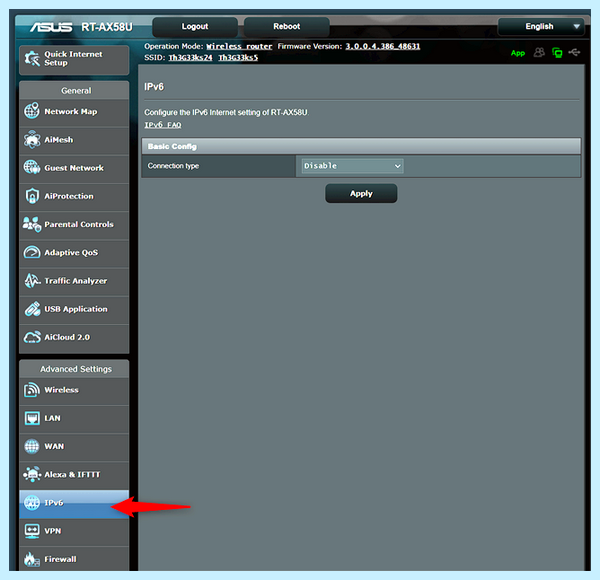
Task: Open the IPv6 FAQ link
Action: pos(163,125)
